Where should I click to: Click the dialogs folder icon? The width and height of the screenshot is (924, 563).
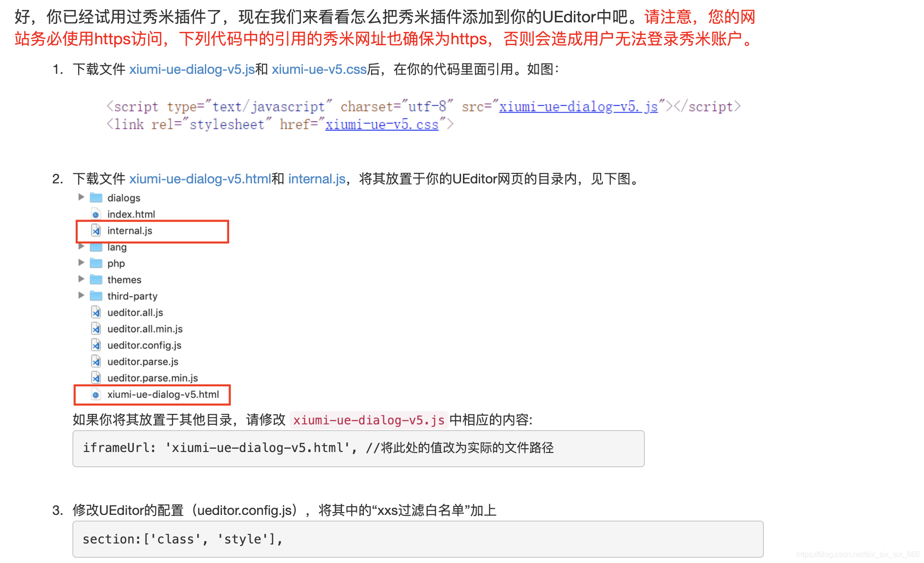[96, 198]
